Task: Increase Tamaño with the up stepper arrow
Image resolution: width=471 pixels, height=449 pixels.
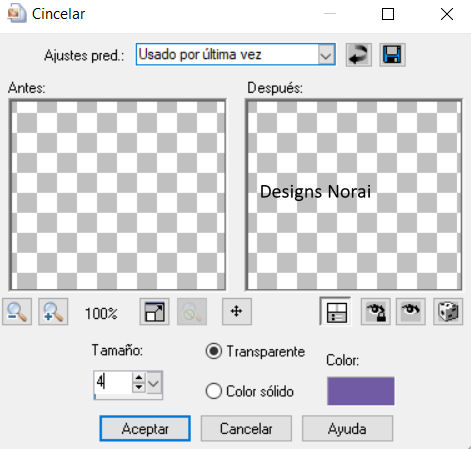Action: (139, 377)
